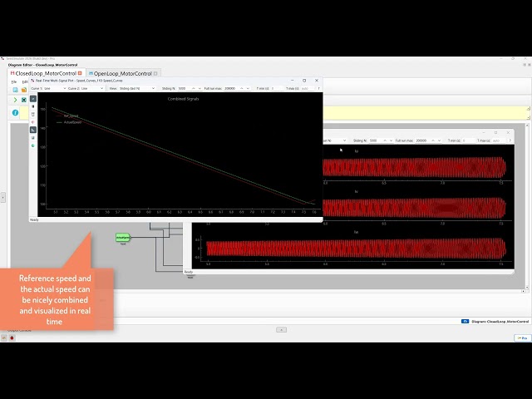The image size is (532, 399).
Task: Increase Full run max in currents plot window
Action: [x=433, y=140]
